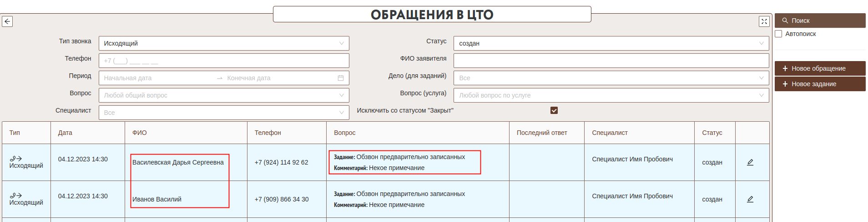Open calendar icon in Период field
This screenshot has height=222, width=868.
(340, 78)
